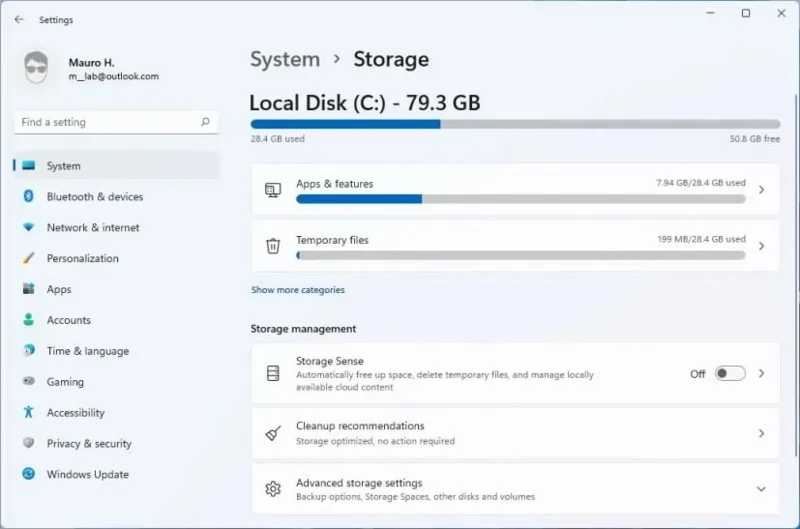Viewport: 800px width, 529px height.
Task: Click the Temporary files usage bar
Action: pos(520,255)
